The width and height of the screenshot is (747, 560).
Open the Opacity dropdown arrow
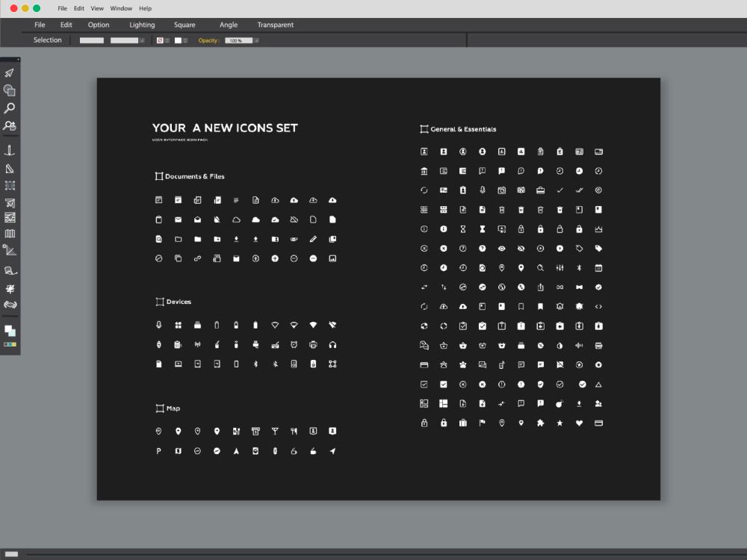click(x=256, y=40)
